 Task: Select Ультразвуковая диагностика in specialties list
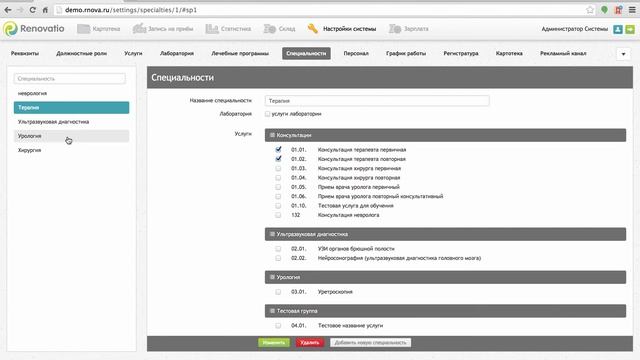click(x=71, y=122)
